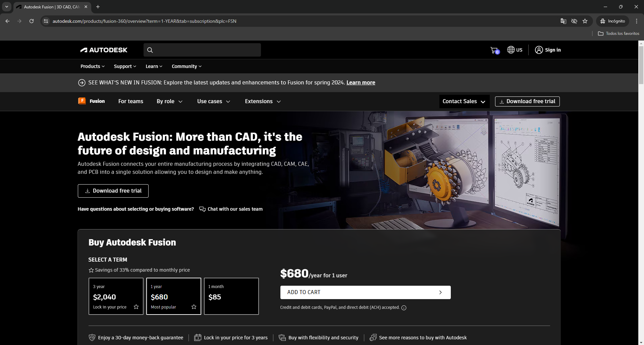Click the hero Download free trial button
The width and height of the screenshot is (644, 345).
(x=113, y=191)
